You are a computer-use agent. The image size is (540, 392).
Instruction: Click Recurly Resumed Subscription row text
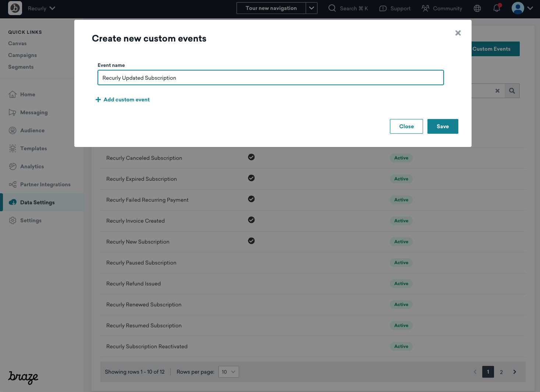(144, 326)
